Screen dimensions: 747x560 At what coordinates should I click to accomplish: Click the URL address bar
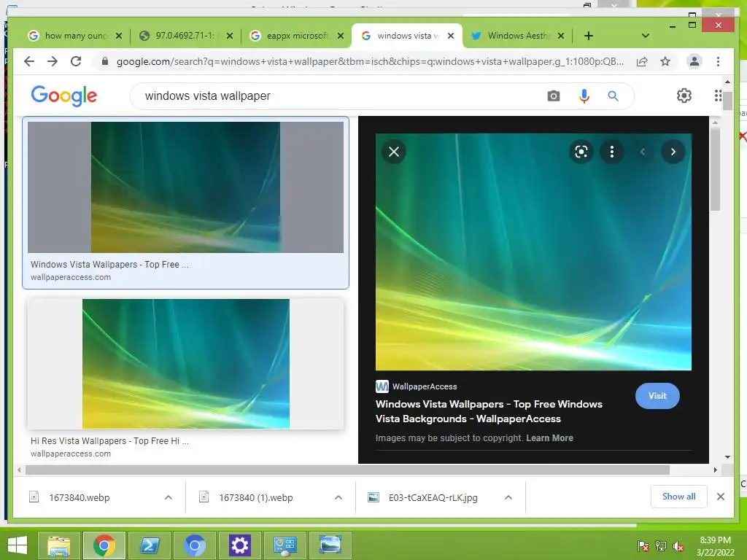pyautogui.click(x=370, y=61)
